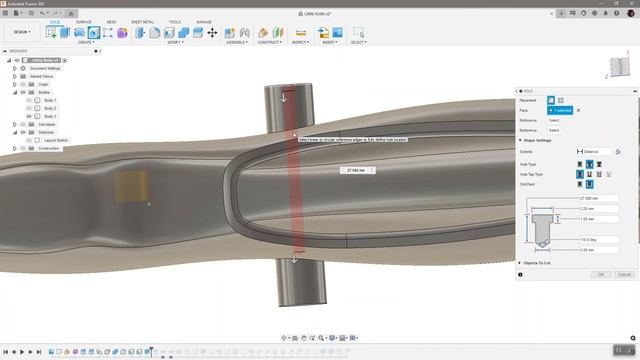Click the Pan hand tool

pos(304,338)
